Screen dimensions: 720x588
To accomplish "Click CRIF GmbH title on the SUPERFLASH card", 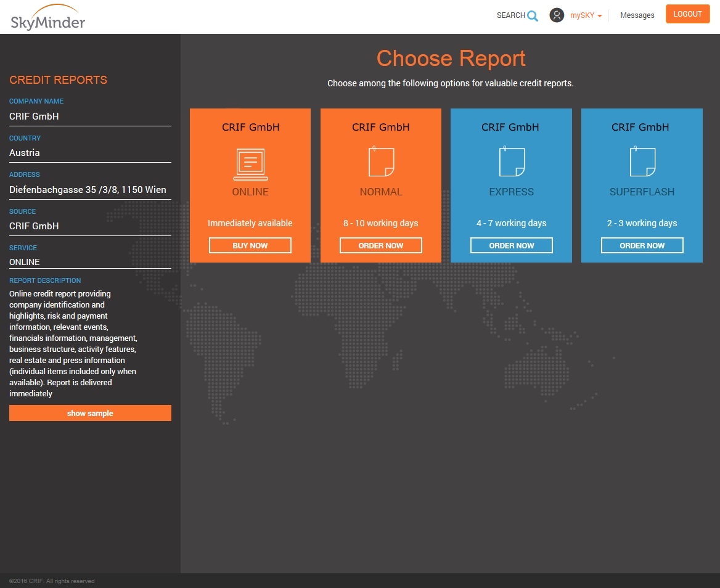I will coord(640,127).
